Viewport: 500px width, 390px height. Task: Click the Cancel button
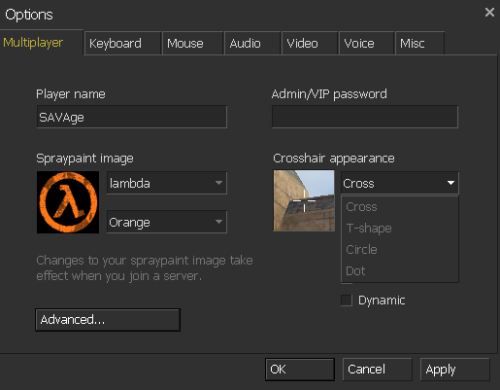377,369
